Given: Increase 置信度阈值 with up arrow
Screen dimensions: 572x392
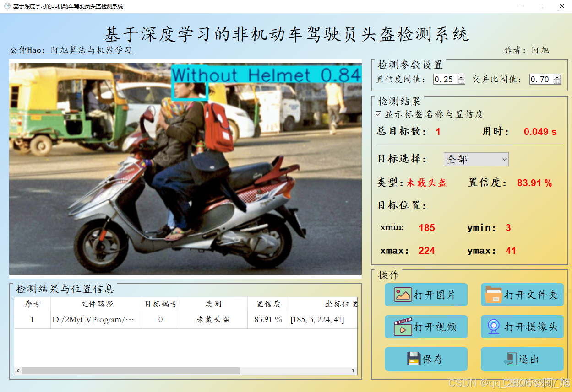Looking at the screenshot, I should pyautogui.click(x=461, y=77).
